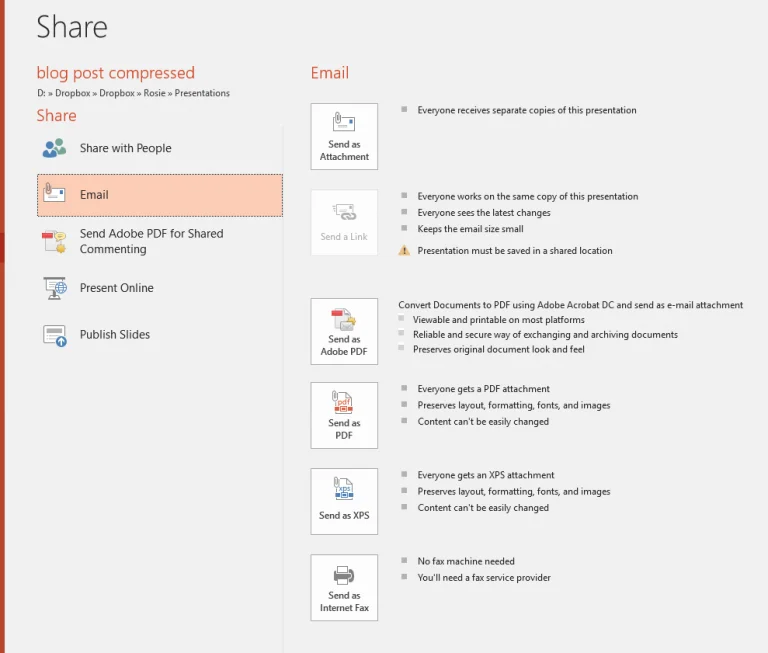Image resolution: width=768 pixels, height=653 pixels.
Task: Choose the Send as PDF button
Action: [344, 415]
